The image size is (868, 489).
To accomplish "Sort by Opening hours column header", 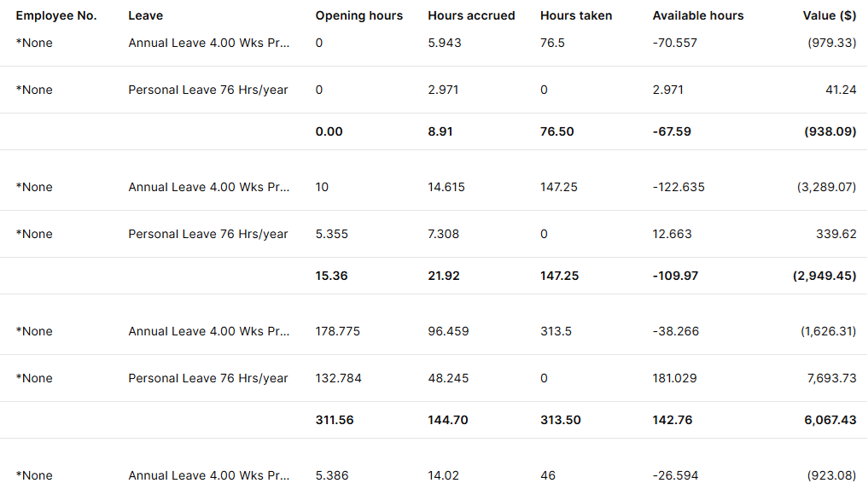I will point(358,15).
